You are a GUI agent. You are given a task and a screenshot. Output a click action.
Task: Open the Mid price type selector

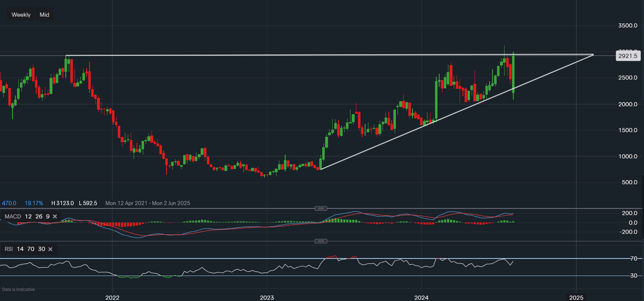tap(45, 15)
